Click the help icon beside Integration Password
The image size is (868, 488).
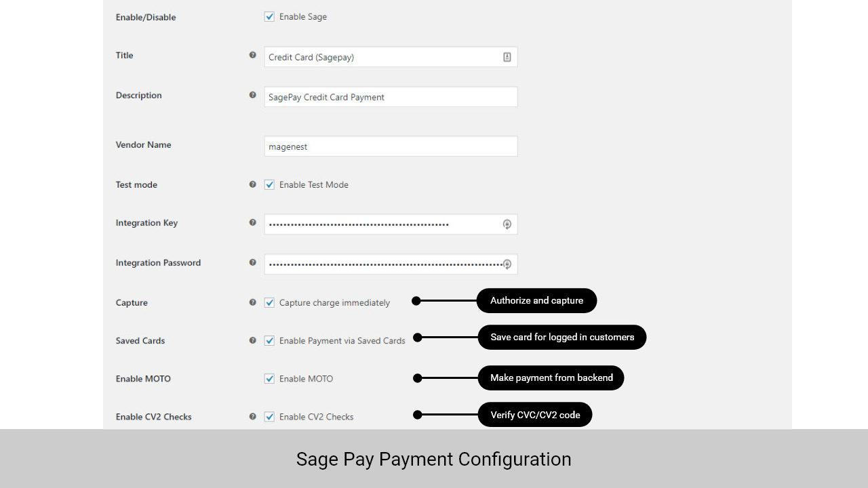pos(253,262)
